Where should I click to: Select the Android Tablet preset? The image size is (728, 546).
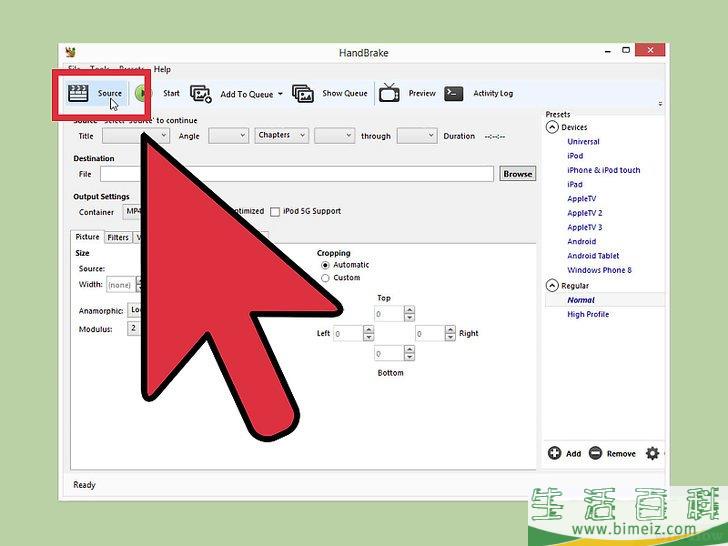coord(593,256)
